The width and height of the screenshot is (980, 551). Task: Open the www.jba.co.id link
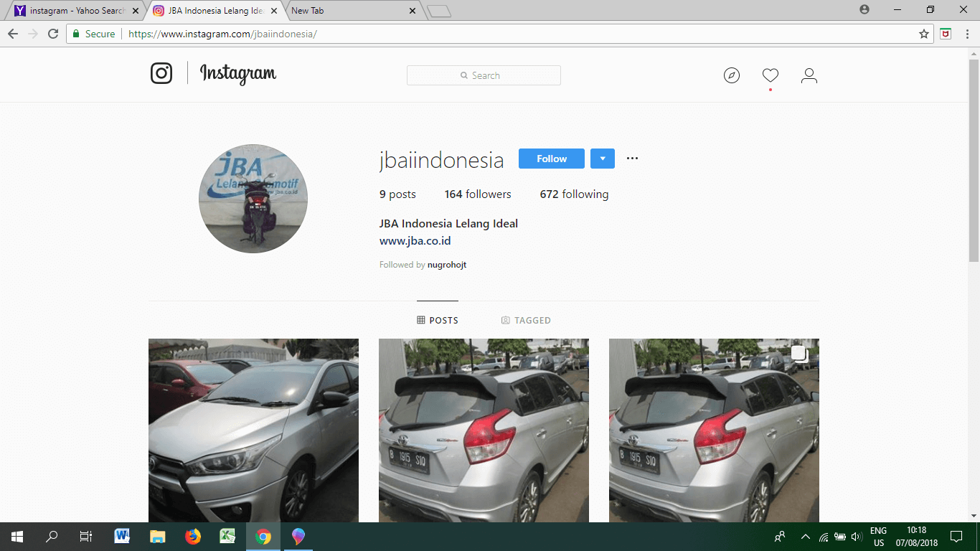[x=415, y=241]
